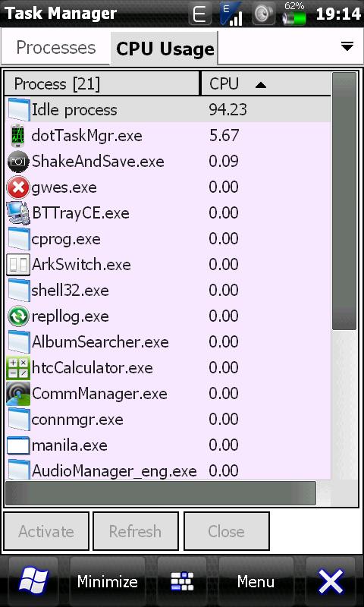Switch to the Processes tab
The image size is (364, 607).
click(x=55, y=48)
